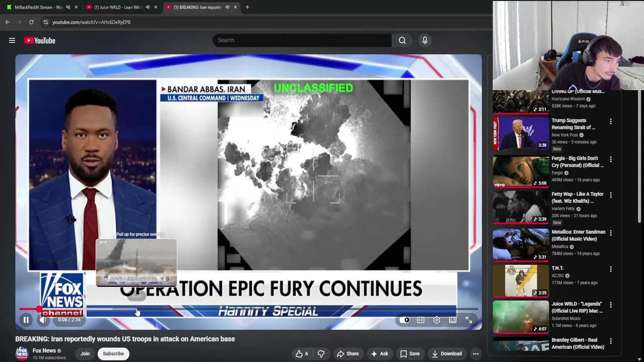Toggle closed captions in player
The image size is (644, 362).
421,320
